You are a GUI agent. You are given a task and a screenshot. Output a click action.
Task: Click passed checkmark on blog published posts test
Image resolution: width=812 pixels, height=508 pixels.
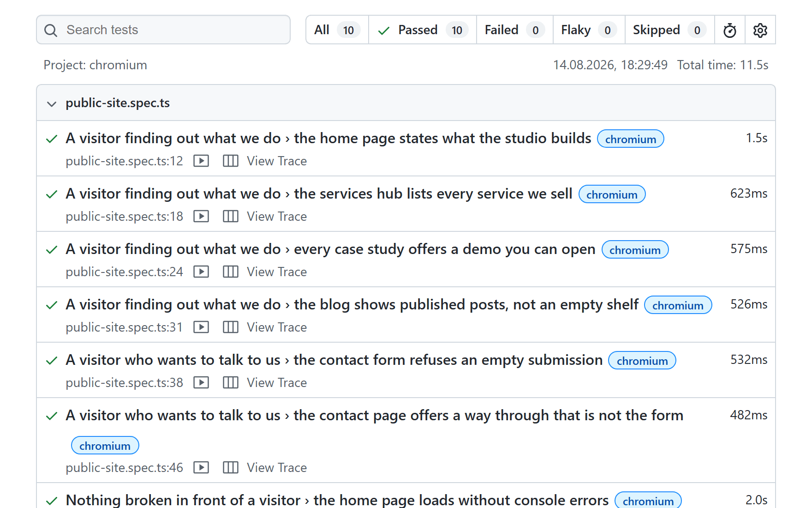click(52, 305)
